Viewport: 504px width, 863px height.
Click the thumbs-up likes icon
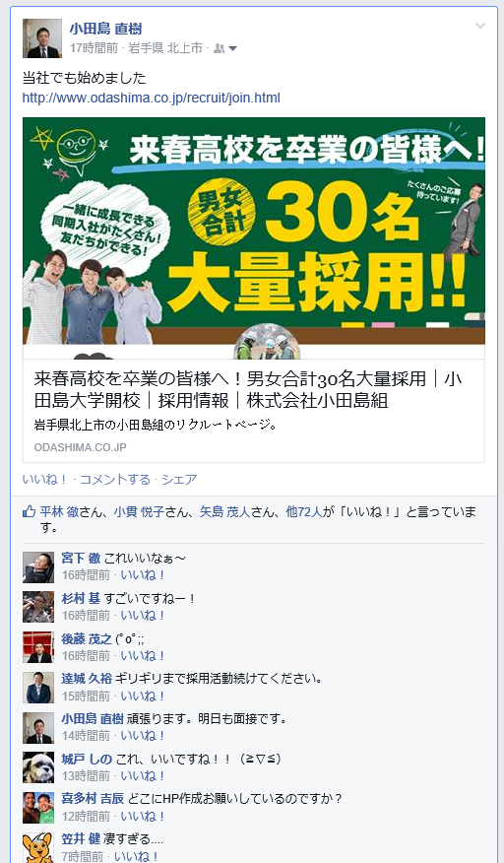tap(29, 512)
